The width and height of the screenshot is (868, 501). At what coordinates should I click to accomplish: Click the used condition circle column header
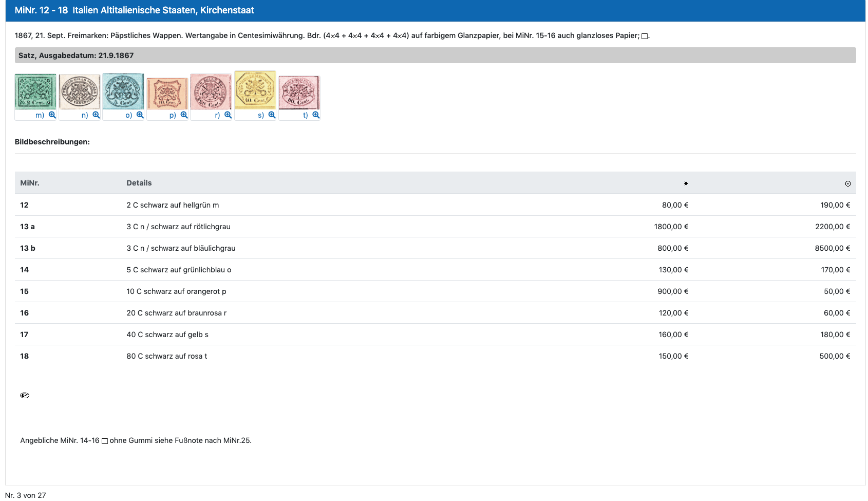tap(847, 183)
